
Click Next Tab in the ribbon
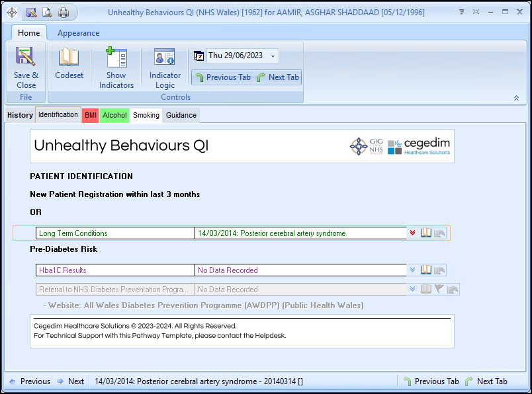(x=278, y=77)
